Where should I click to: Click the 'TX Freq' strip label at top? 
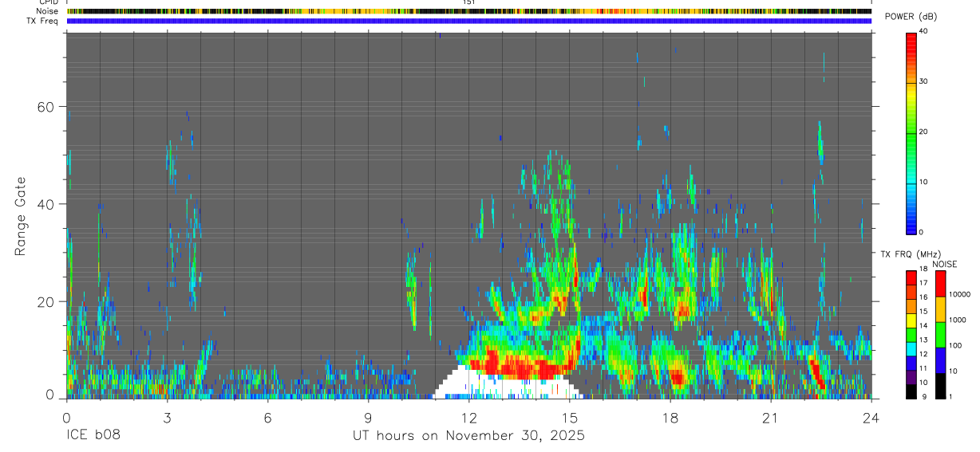pyautogui.click(x=42, y=21)
